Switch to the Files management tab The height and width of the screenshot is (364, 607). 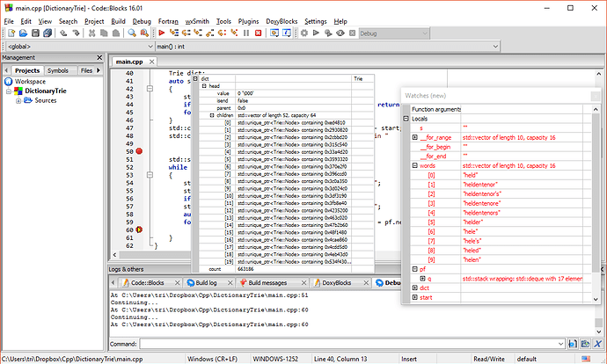coord(86,70)
